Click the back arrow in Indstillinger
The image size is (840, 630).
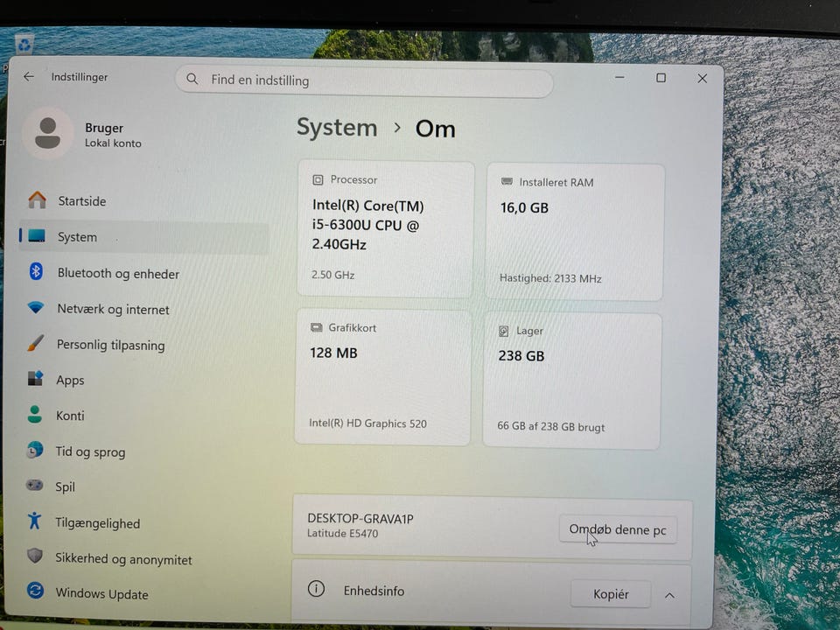28,77
